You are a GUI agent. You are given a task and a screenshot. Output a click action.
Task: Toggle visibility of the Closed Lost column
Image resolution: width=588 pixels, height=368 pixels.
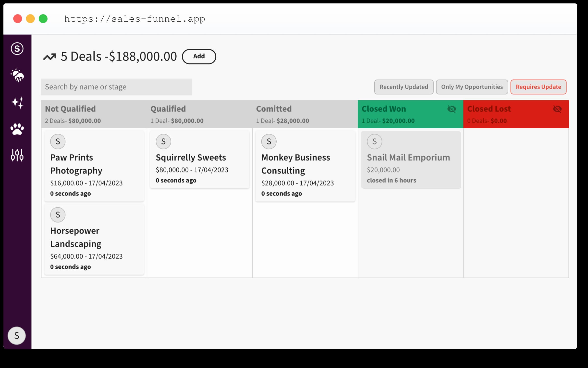pyautogui.click(x=557, y=109)
